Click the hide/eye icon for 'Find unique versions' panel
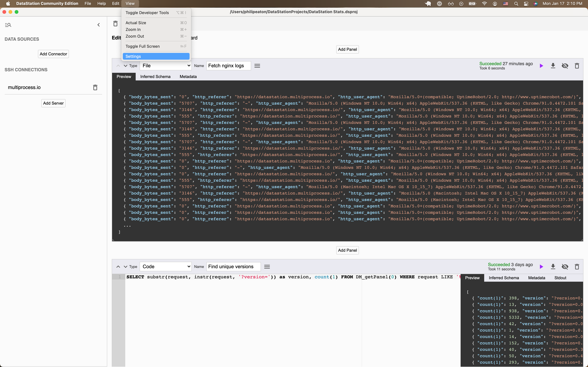588x367 pixels. tap(565, 266)
